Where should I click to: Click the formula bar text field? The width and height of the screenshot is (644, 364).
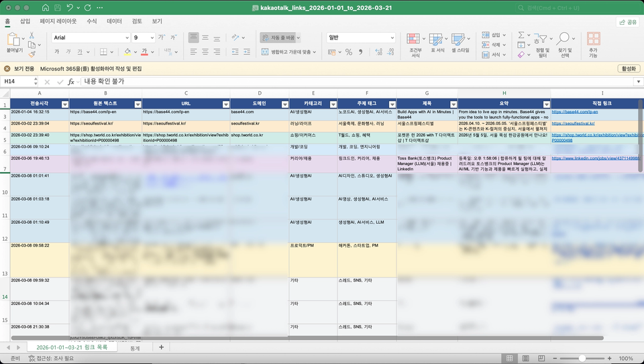[358, 81]
